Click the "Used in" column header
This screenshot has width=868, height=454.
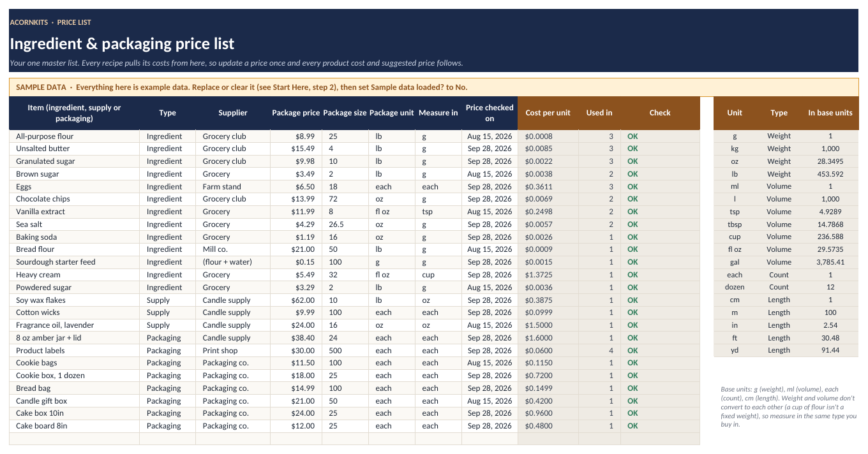point(599,113)
